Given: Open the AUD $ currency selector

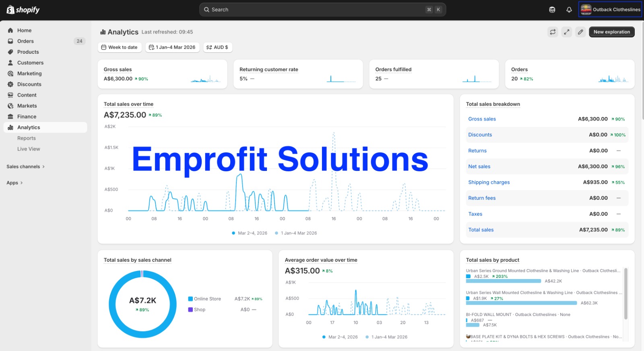Looking at the screenshot, I should coord(217,47).
